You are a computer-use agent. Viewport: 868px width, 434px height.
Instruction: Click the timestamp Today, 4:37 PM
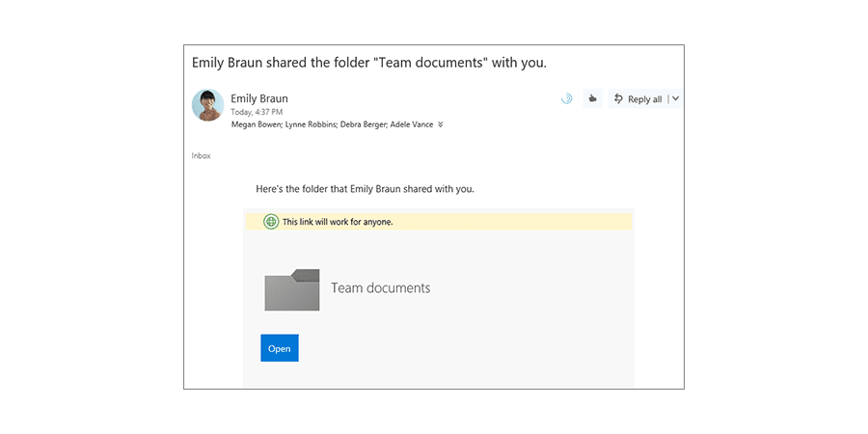click(x=257, y=113)
